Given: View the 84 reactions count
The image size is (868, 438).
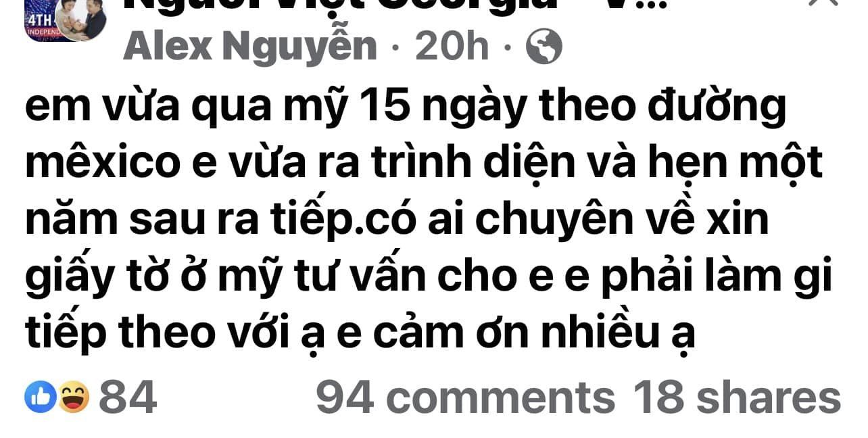Looking at the screenshot, I should [x=128, y=397].
